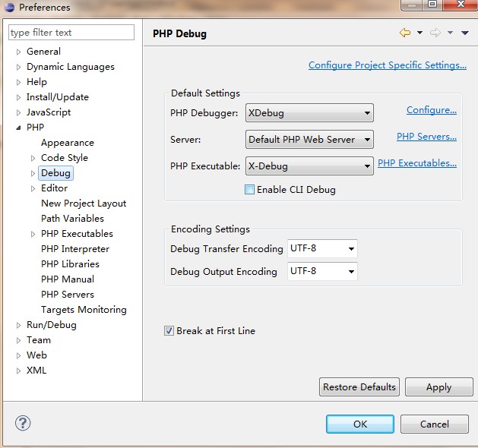
Task: Toggle Break at First Line checkbox
Action: 169,330
